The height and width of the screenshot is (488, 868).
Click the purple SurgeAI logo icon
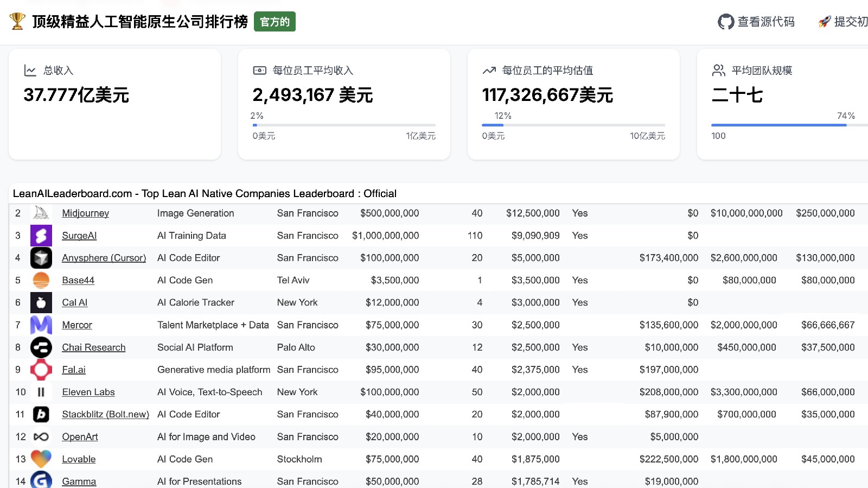click(x=41, y=236)
